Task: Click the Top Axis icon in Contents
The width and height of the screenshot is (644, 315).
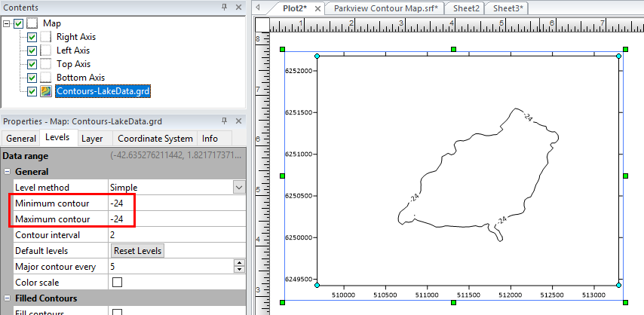Action: pyautogui.click(x=45, y=64)
